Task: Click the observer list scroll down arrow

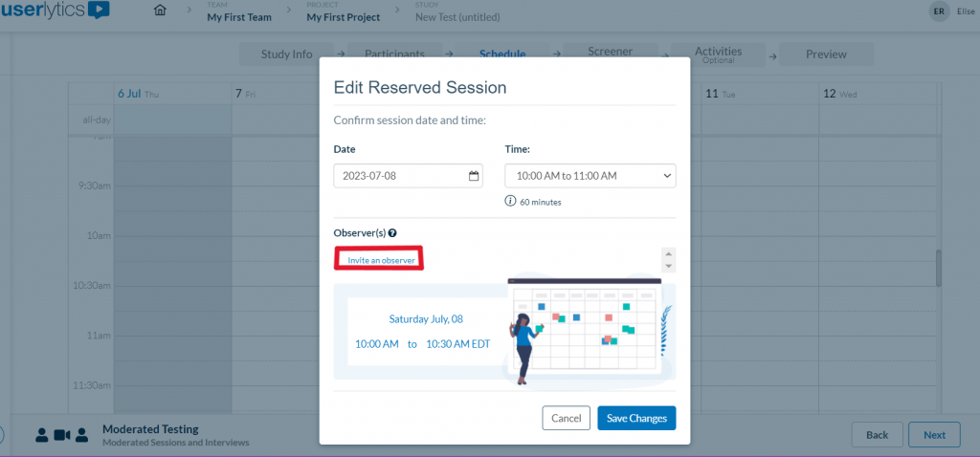Action: tap(669, 266)
